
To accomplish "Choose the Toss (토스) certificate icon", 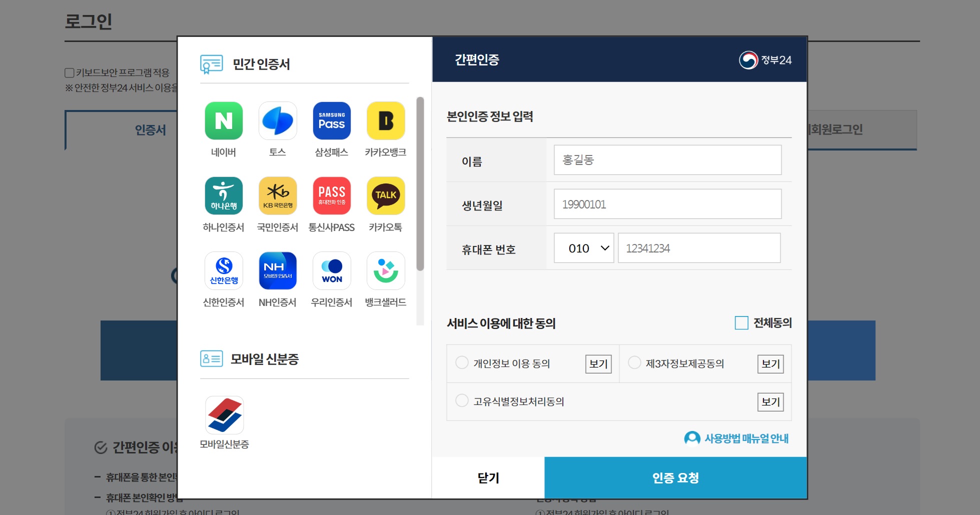I will (278, 121).
